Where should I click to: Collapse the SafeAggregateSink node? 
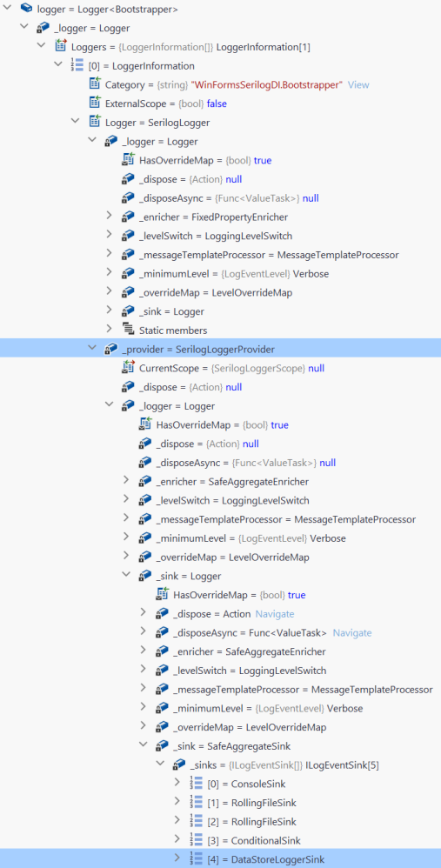pyautogui.click(x=143, y=745)
